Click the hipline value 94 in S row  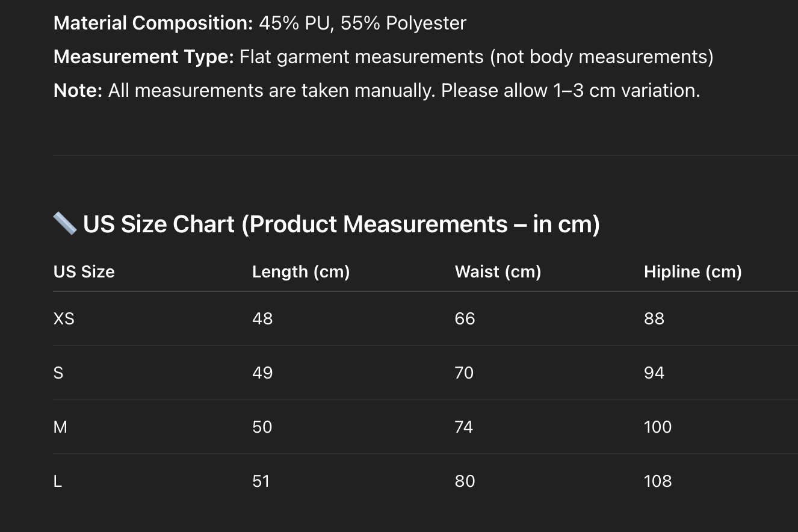pos(654,373)
